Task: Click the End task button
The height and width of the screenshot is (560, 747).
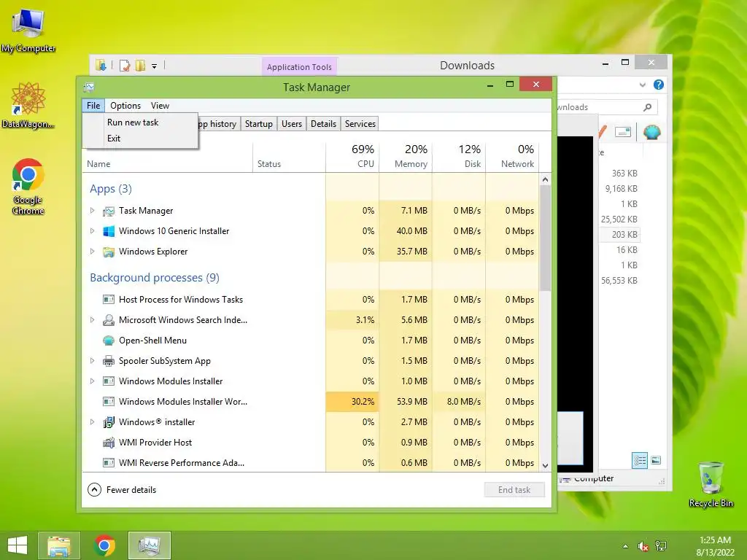Action: (514, 489)
